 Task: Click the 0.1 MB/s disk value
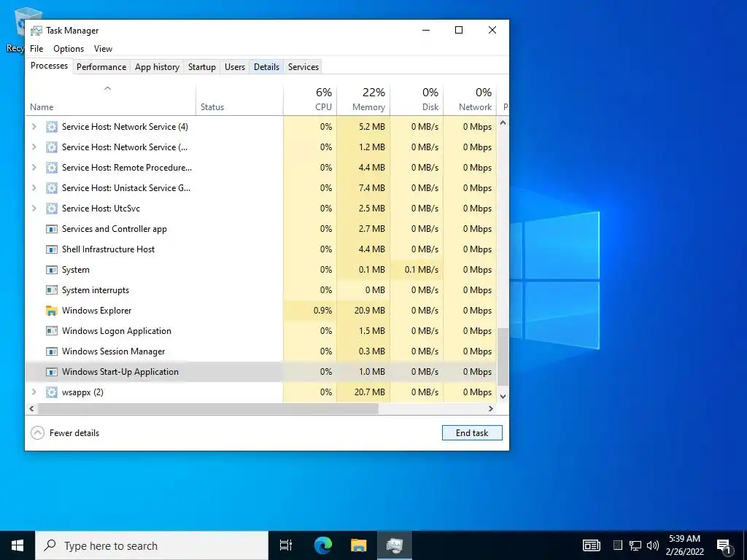click(x=422, y=270)
